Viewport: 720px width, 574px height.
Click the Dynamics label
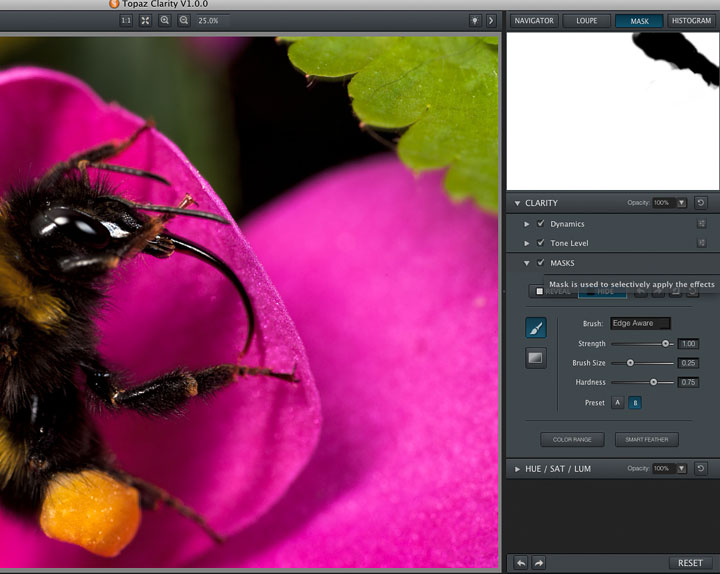(567, 224)
